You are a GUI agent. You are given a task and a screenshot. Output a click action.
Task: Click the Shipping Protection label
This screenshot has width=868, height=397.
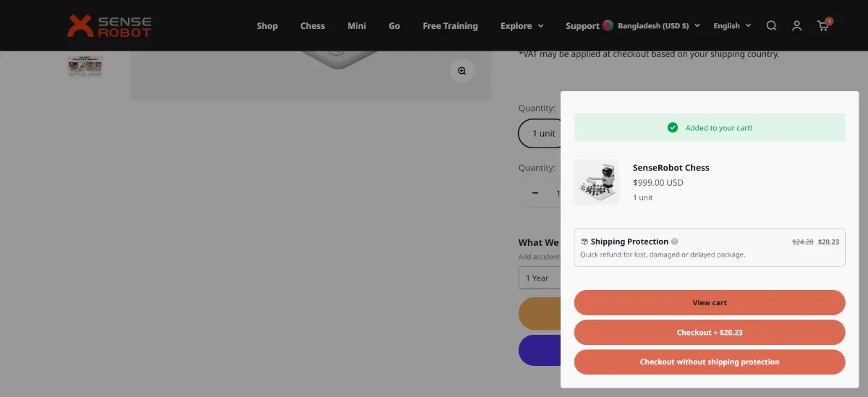tap(629, 242)
